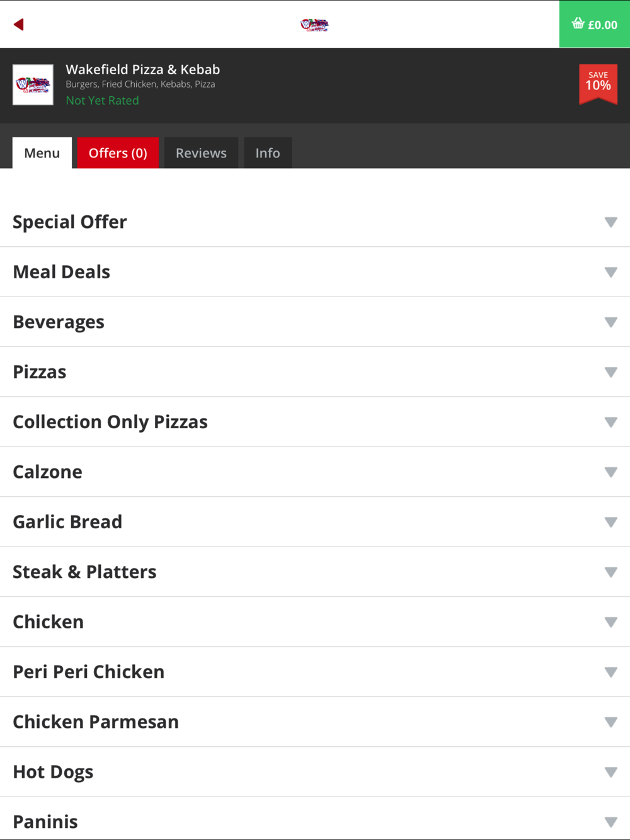Expand Meal Deals dropdown arrow

point(610,272)
